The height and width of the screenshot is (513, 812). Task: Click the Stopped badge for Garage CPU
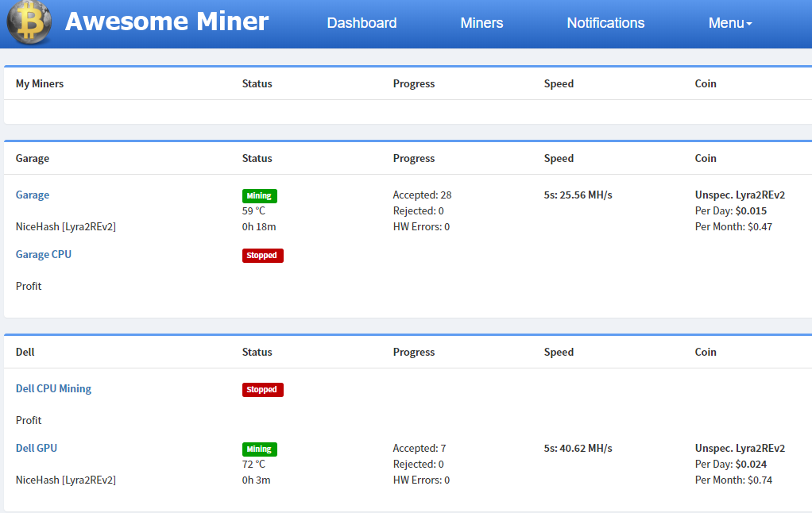tap(262, 255)
